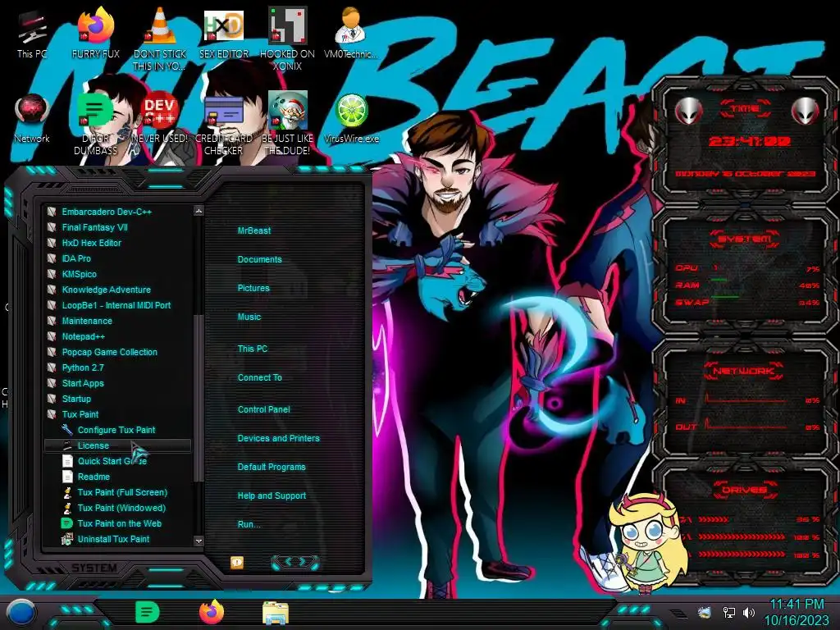Open Documents from start menu

(x=259, y=259)
